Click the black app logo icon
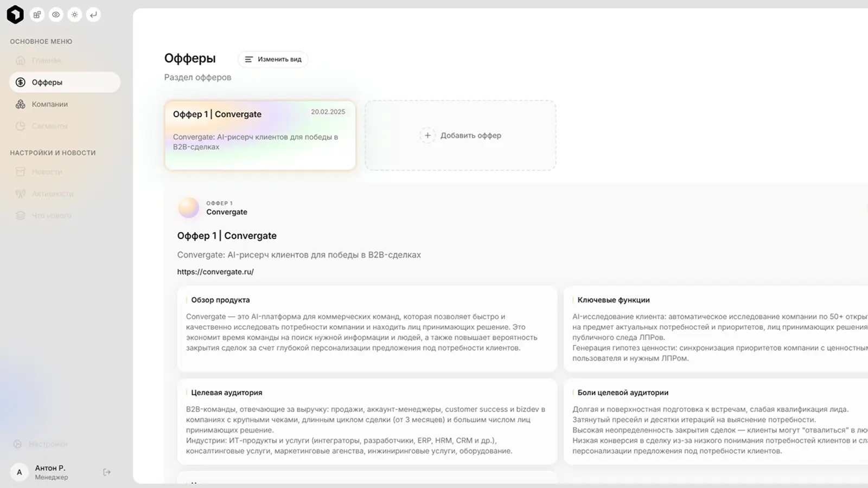This screenshot has width=868, height=488. (15, 15)
